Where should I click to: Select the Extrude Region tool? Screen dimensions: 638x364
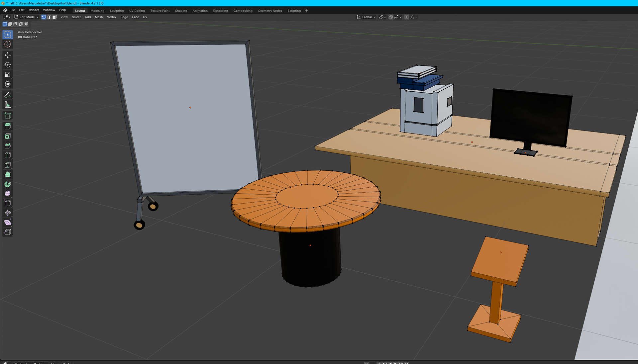coord(8,126)
